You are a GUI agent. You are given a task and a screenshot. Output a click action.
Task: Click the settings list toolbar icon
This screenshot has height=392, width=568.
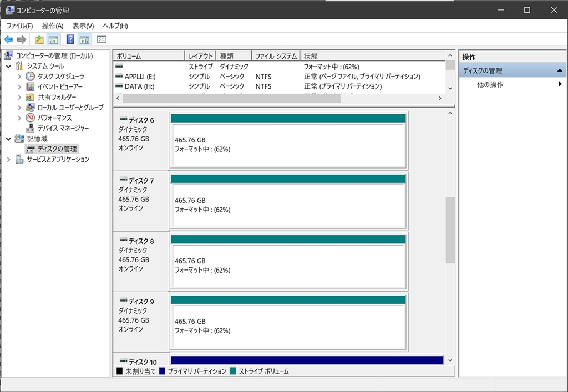point(102,39)
